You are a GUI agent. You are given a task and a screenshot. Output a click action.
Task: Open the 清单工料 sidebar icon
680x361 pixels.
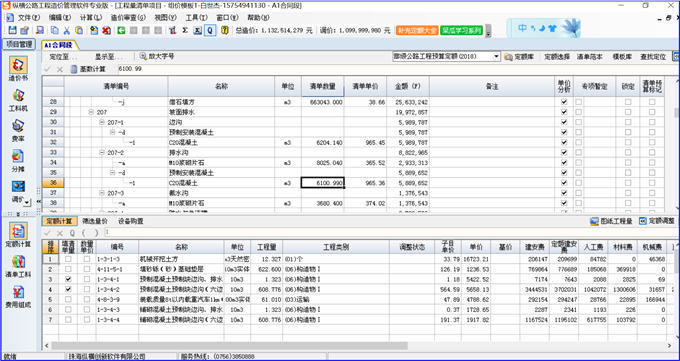click(18, 266)
